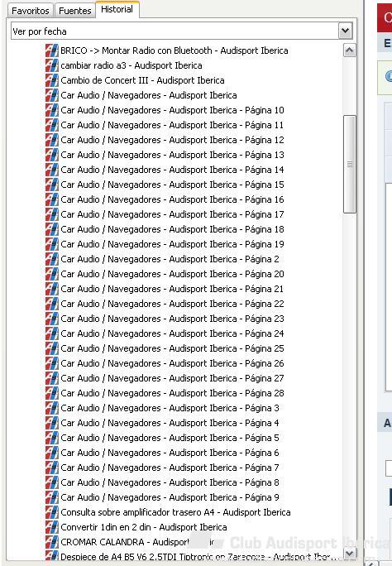Click icon of 'Car Audio / Navegadores' Página 20
The height and width of the screenshot is (566, 392).
pos(51,274)
